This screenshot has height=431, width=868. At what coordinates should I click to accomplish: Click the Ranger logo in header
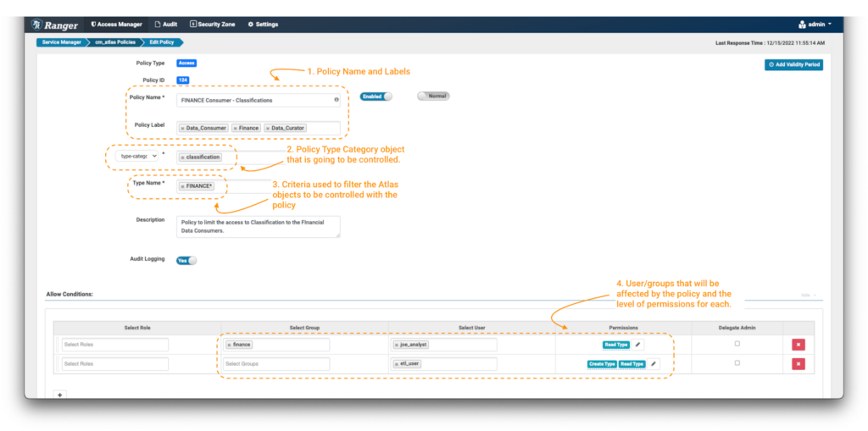[x=58, y=25]
